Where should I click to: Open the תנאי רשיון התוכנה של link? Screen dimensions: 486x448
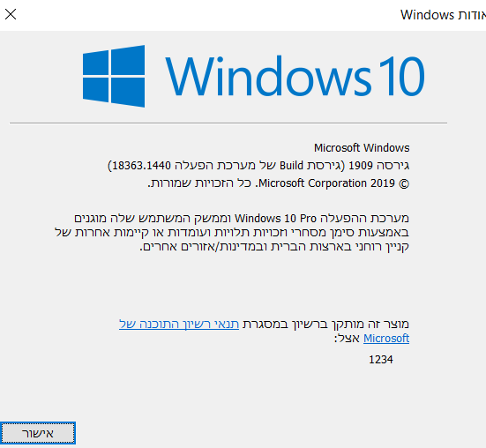point(179,324)
